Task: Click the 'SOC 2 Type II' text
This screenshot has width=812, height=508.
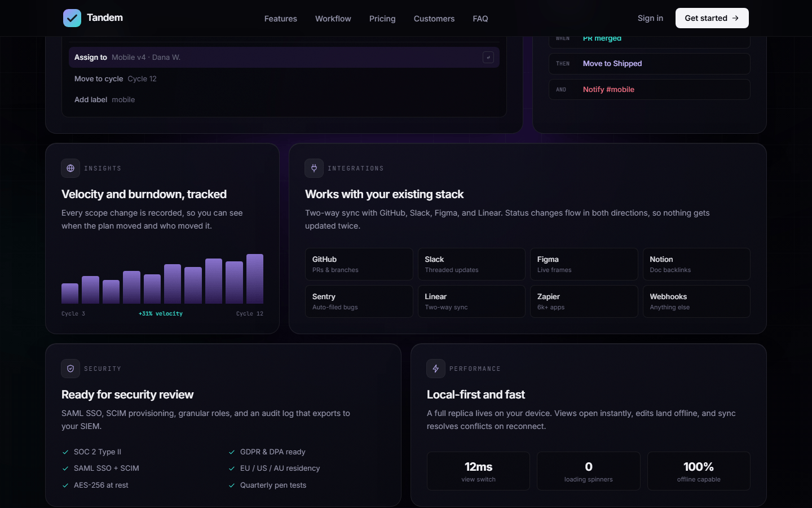Action: (98, 452)
